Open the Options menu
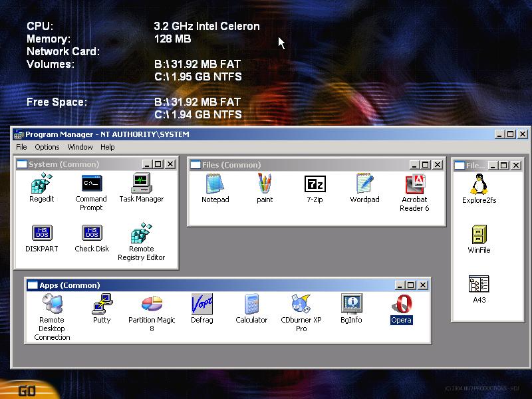This screenshot has height=399, width=532. pos(47,147)
